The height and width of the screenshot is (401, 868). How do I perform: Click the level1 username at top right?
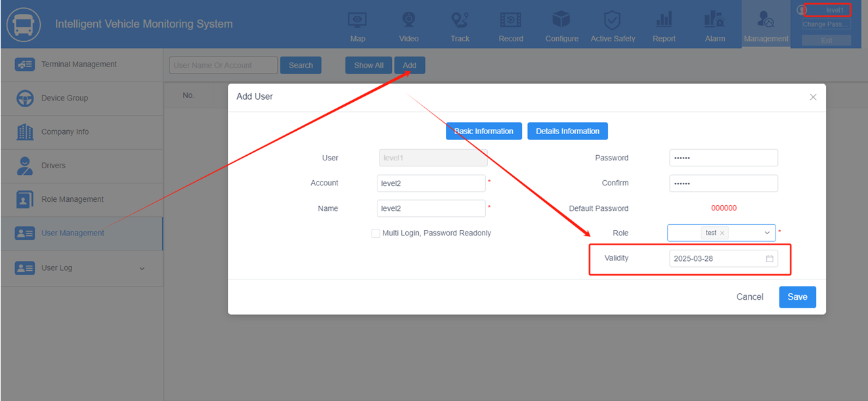[835, 10]
